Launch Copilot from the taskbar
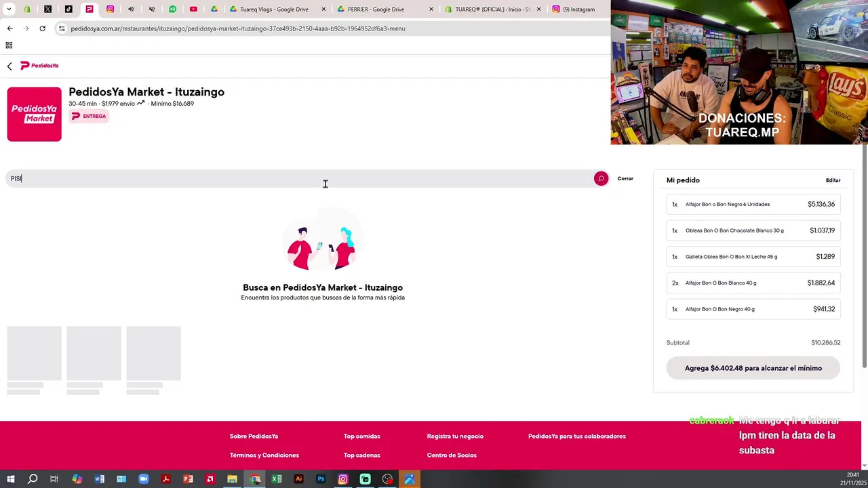Image resolution: width=868 pixels, height=488 pixels. coord(77,479)
